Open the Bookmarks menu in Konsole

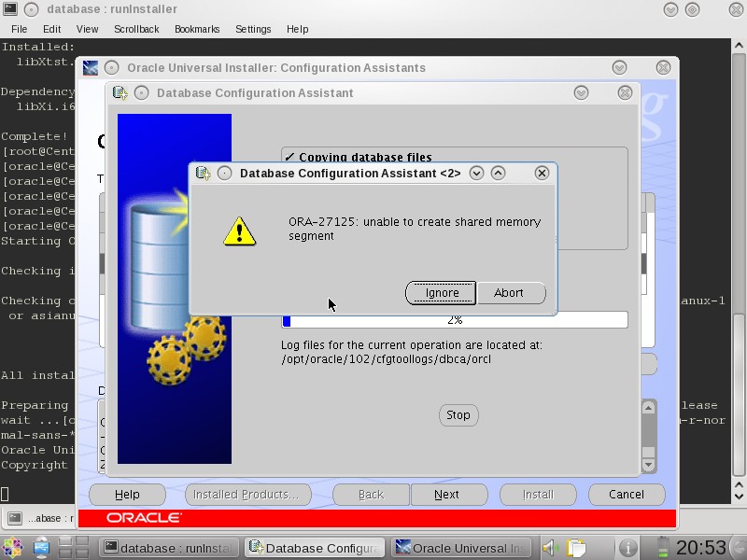(197, 29)
